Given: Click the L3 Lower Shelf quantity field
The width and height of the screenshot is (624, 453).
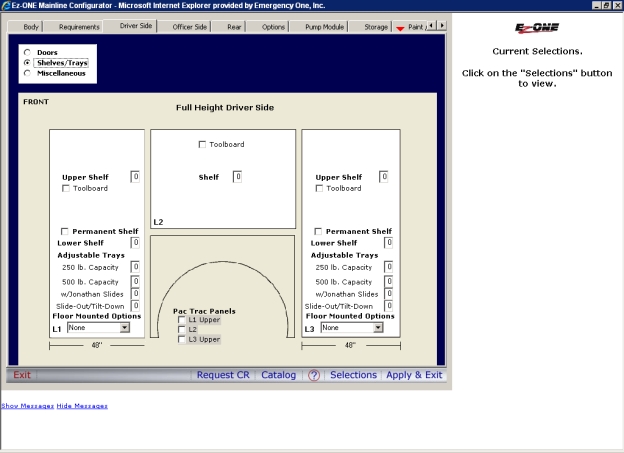Looking at the screenshot, I should (x=389, y=243).
